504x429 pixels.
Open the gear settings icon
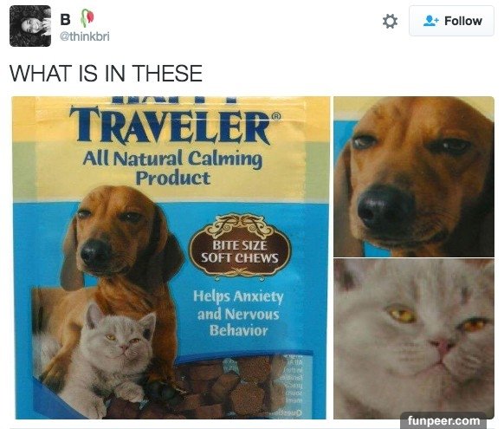pyautogui.click(x=390, y=21)
